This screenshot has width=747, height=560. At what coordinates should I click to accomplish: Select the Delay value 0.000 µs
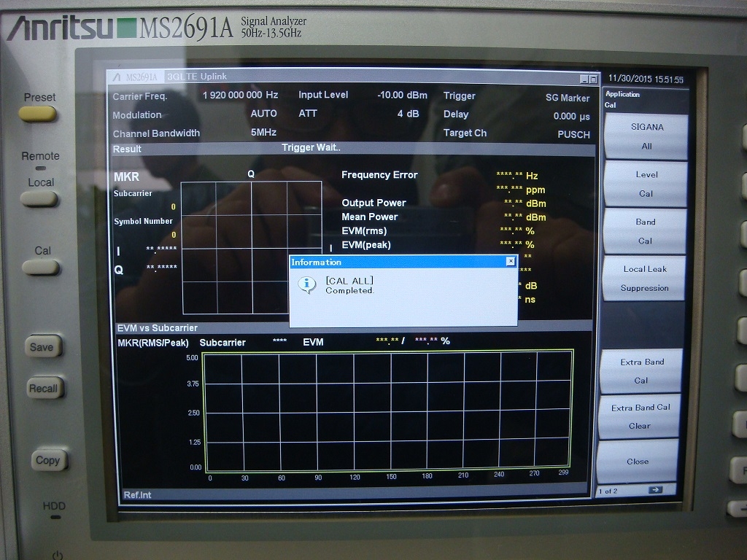click(572, 116)
